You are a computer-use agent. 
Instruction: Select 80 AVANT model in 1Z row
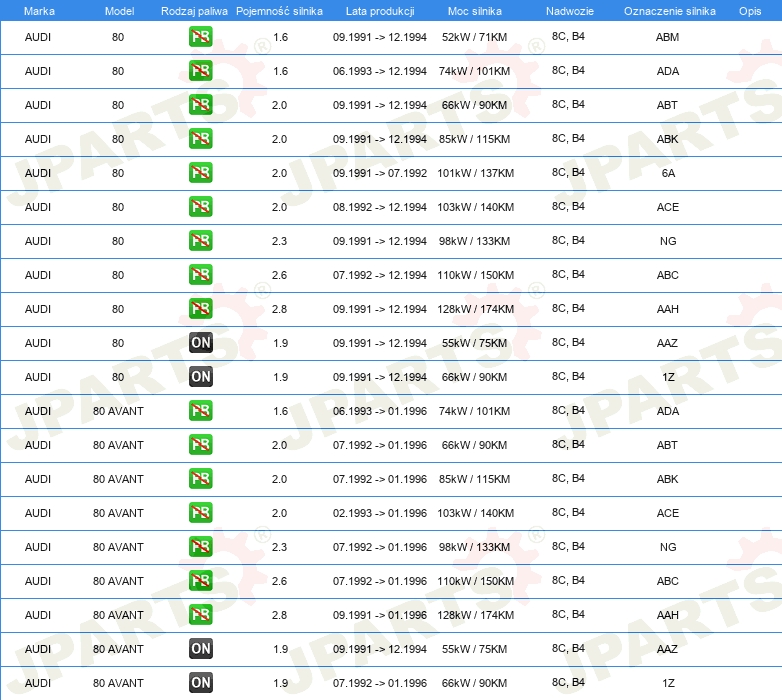118,683
